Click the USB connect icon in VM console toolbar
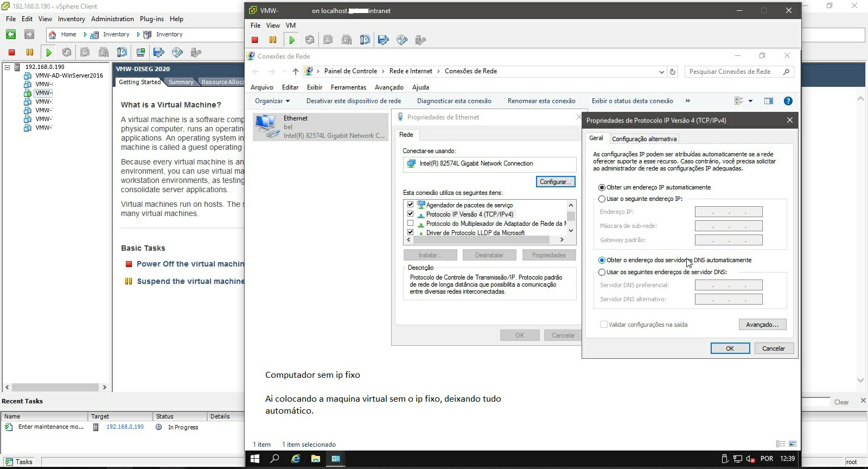Viewport: 868px width, 469px height. click(420, 40)
